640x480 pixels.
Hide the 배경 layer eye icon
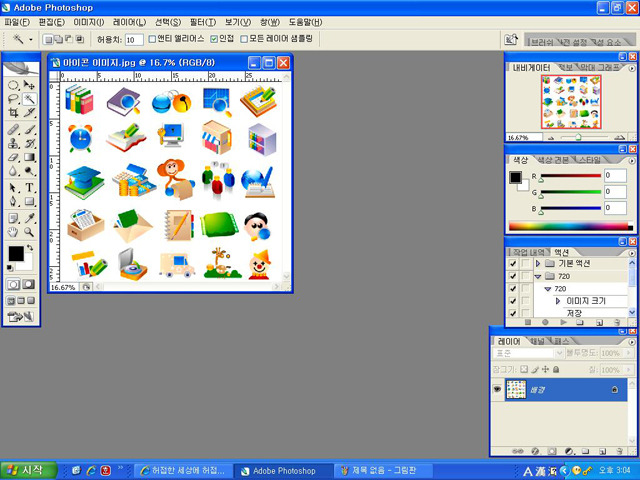[x=497, y=389]
